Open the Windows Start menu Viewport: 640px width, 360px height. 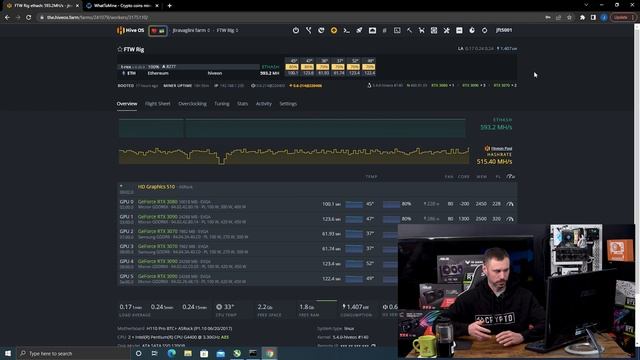[8, 353]
